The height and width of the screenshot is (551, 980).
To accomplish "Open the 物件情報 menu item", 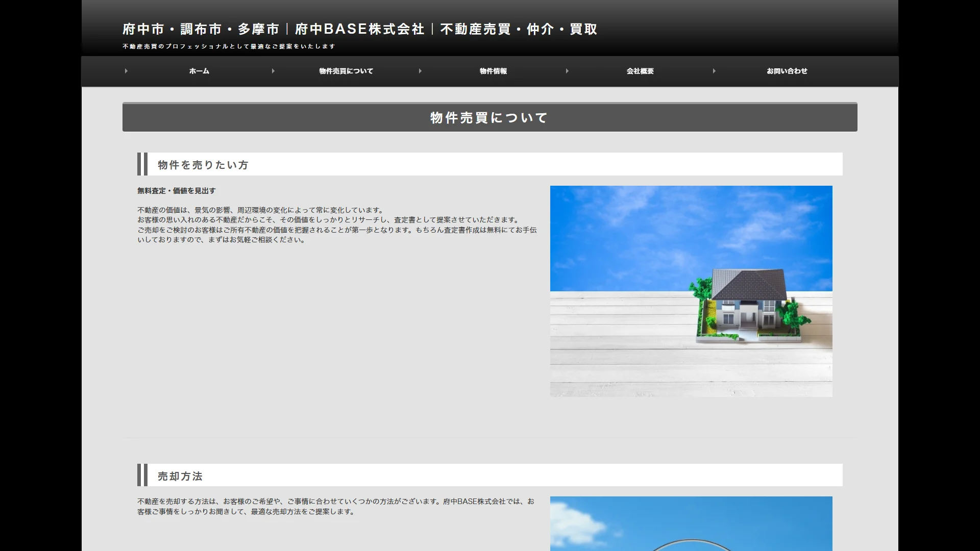I will click(493, 71).
